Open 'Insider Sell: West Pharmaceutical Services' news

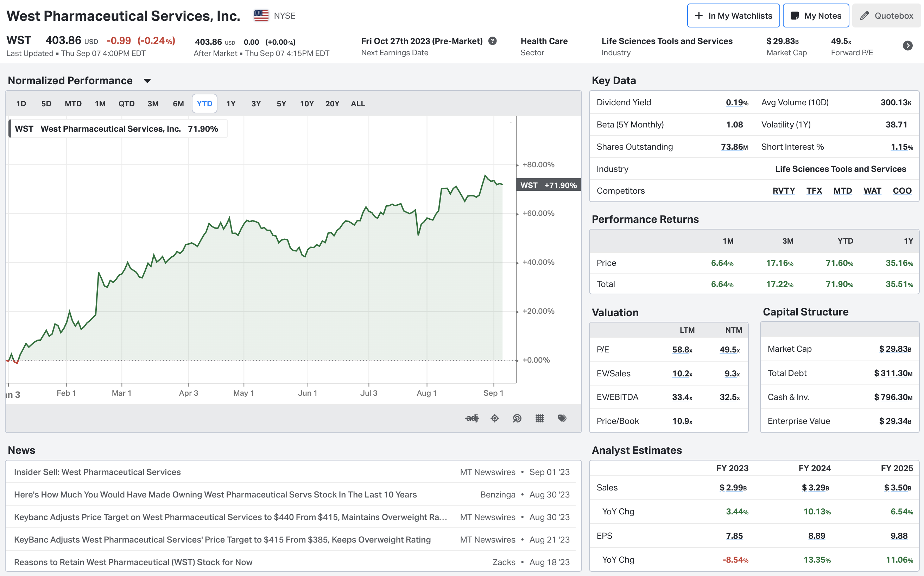point(97,472)
